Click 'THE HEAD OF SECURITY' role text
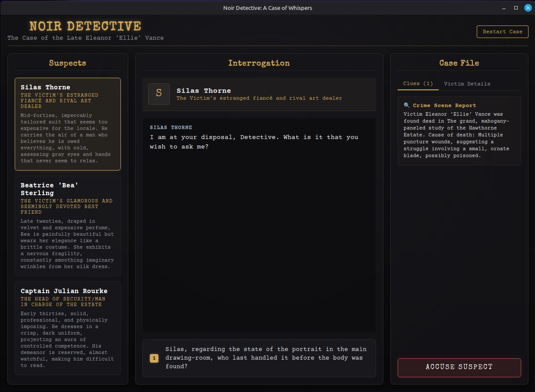 (63, 301)
